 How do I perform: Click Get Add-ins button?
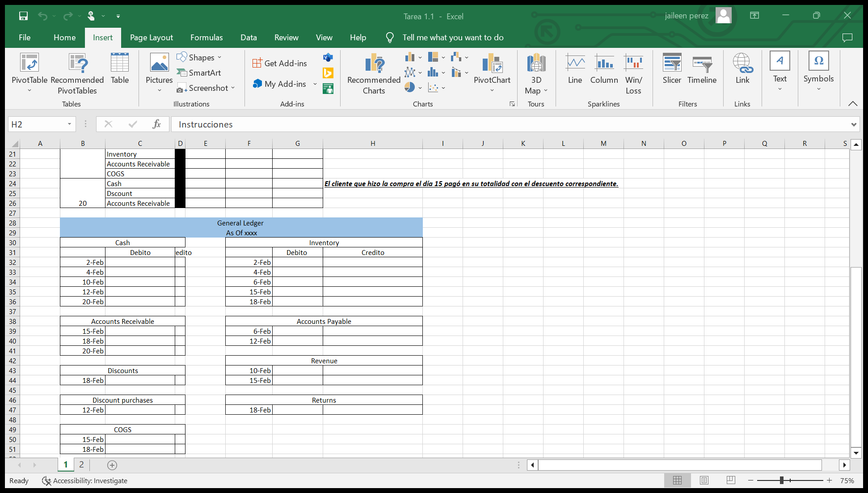tap(280, 63)
